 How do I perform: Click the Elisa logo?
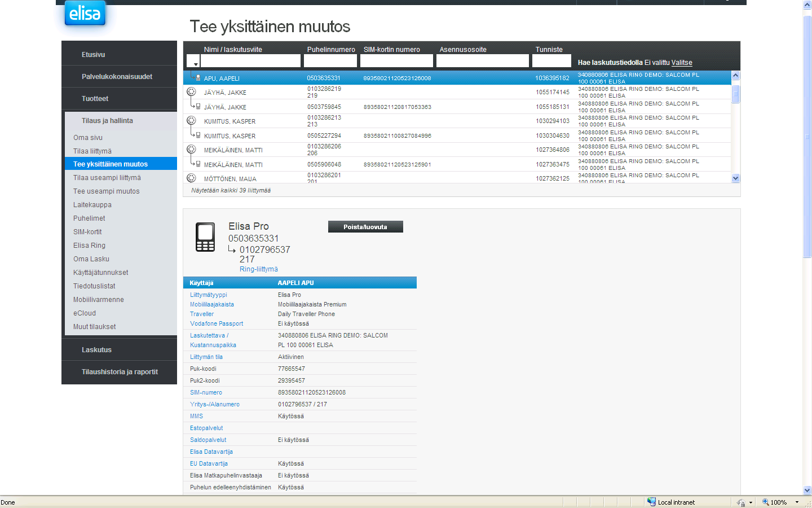tap(85, 13)
